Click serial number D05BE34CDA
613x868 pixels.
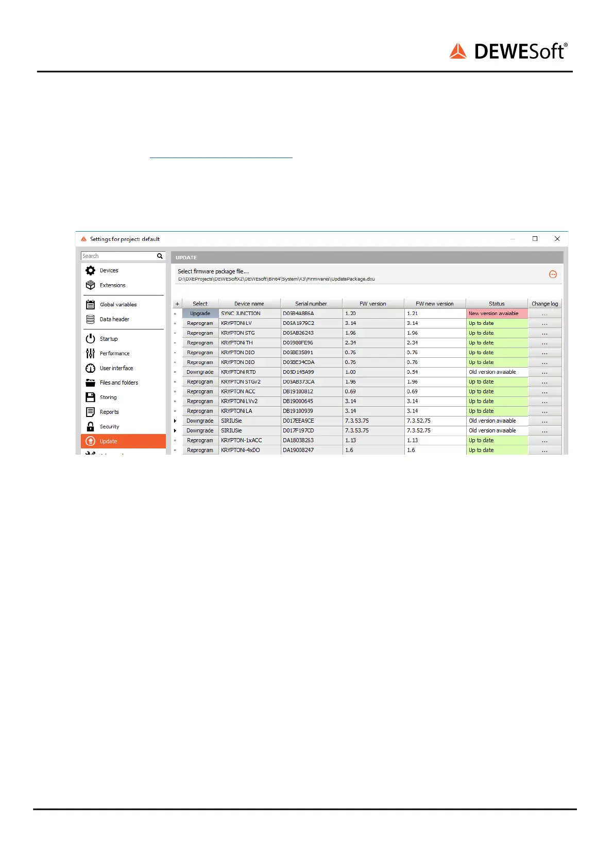tap(312, 362)
